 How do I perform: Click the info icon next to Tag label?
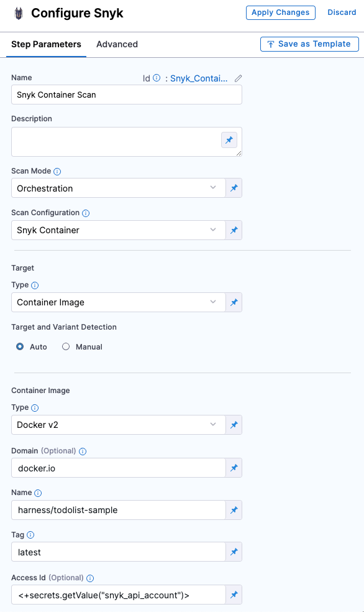(x=30, y=535)
